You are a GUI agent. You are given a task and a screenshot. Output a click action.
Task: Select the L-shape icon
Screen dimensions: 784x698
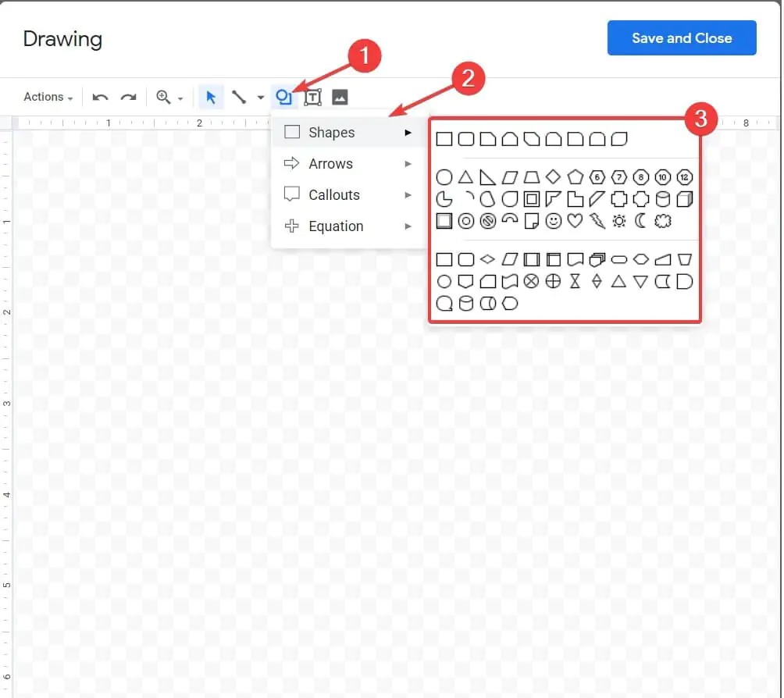[575, 199]
